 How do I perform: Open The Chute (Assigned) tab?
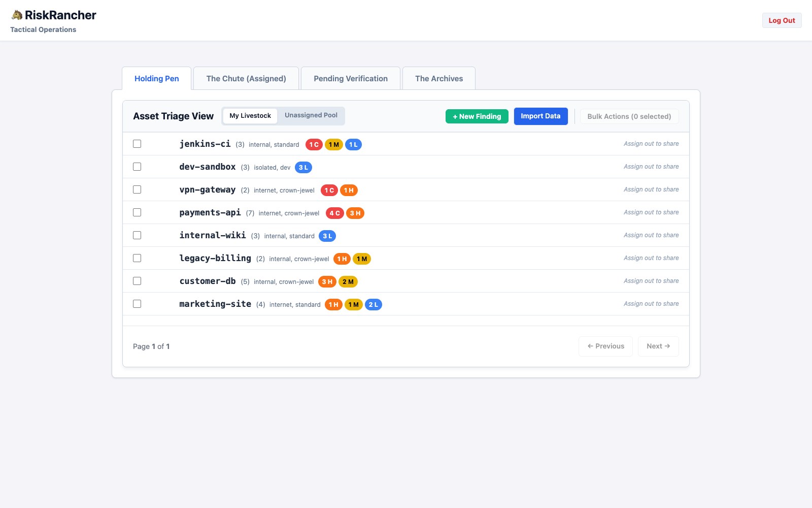(246, 78)
